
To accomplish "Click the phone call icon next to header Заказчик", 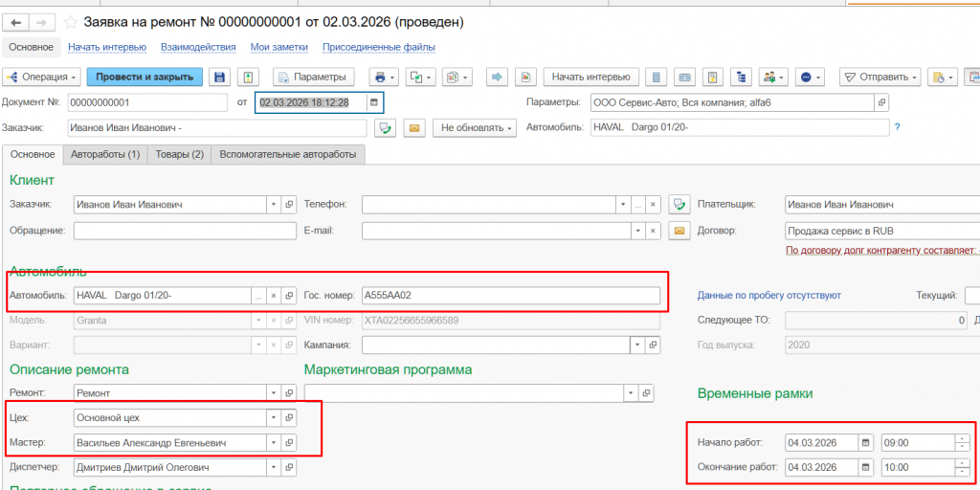I will pyautogui.click(x=385, y=127).
